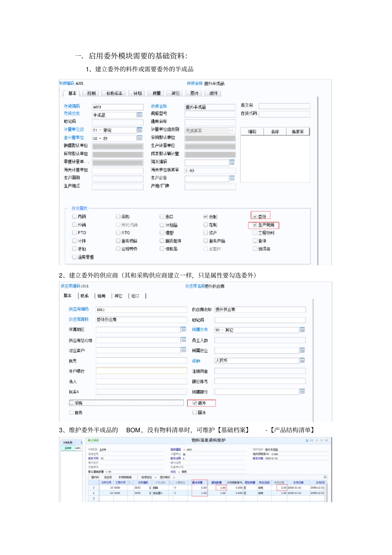
Task: Open the lookup icon beside 所属银行 field
Action: click(302, 391)
